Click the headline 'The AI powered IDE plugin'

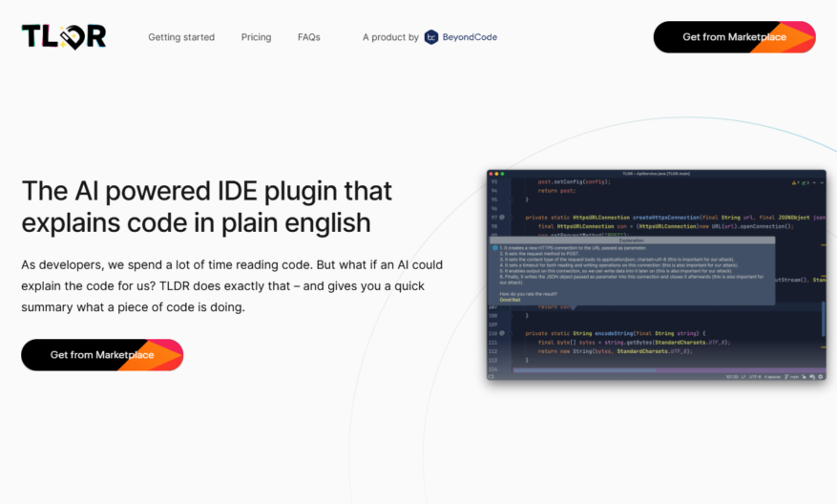(206, 206)
